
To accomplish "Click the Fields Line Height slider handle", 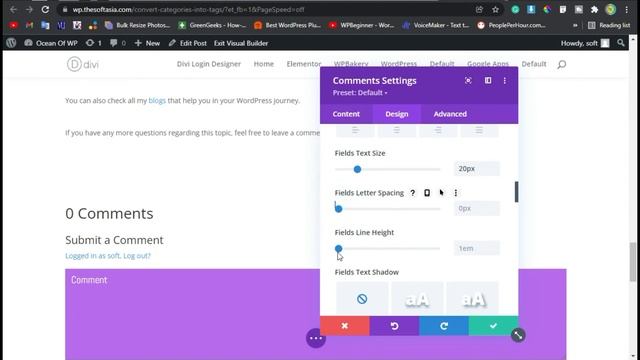I will [x=338, y=248].
